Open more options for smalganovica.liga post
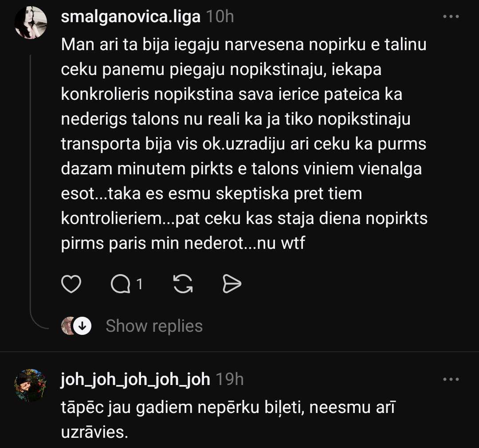The image size is (479, 448). (451, 17)
